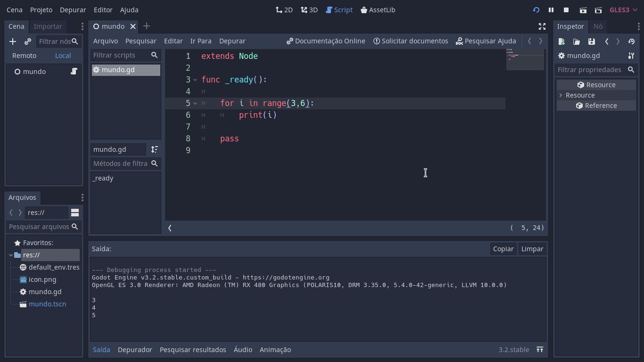
Task: Stop the running scene
Action: [x=566, y=10]
